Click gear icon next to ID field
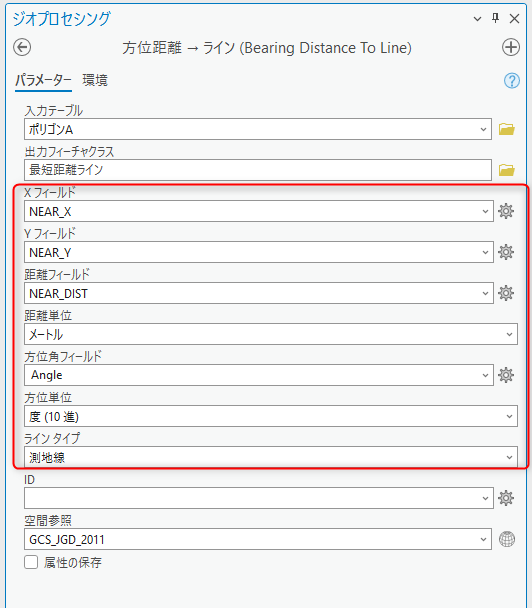The height and width of the screenshot is (608, 532). (x=506, y=498)
